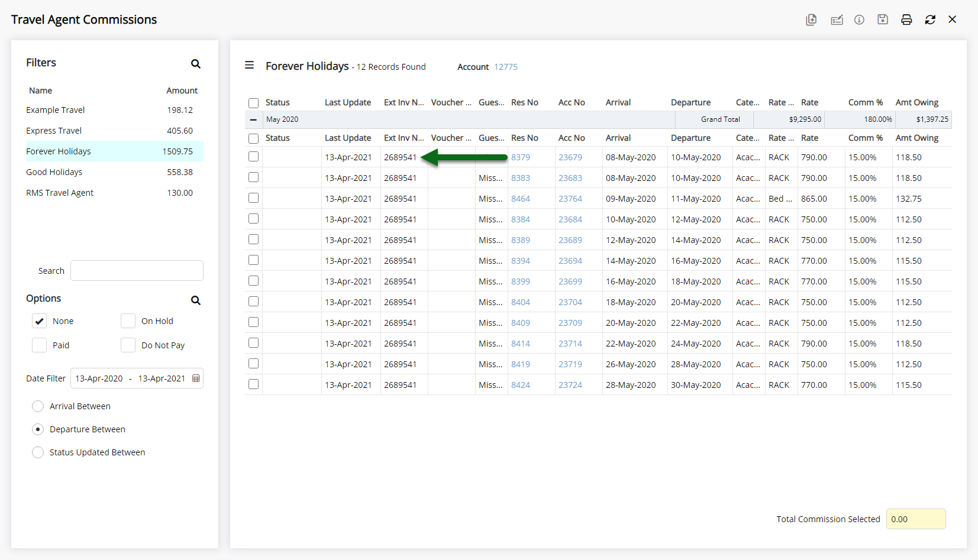Collapse the May 2020 group

[253, 119]
